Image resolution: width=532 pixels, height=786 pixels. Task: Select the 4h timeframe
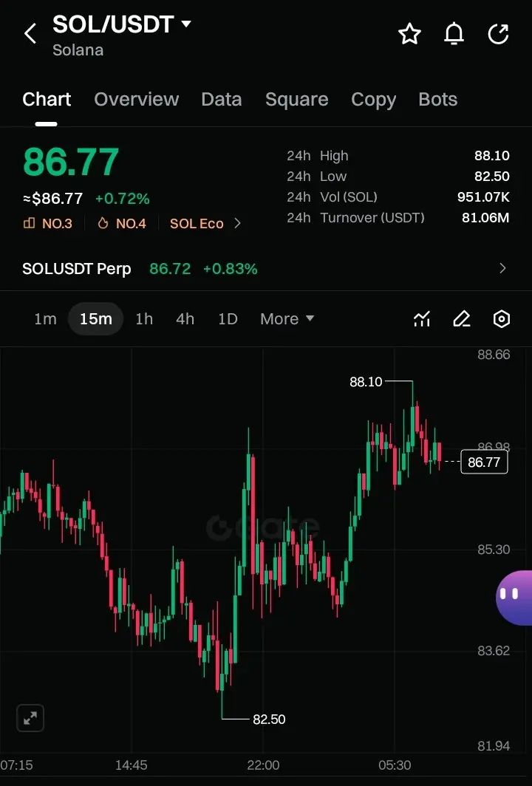(x=185, y=319)
